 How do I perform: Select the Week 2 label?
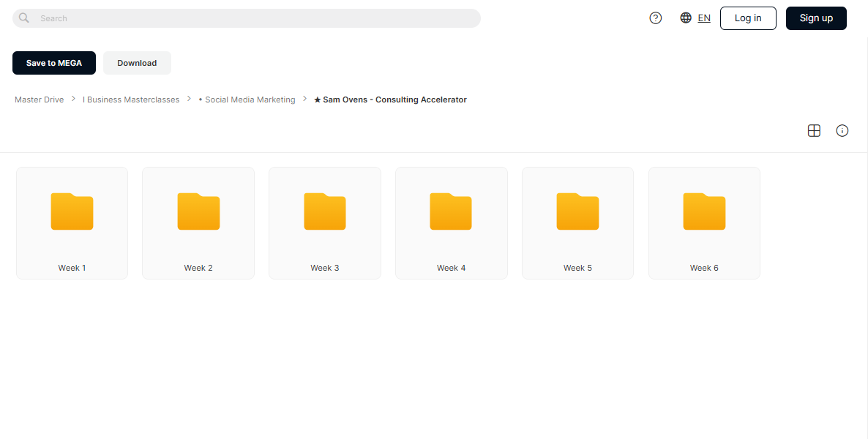[198, 268]
